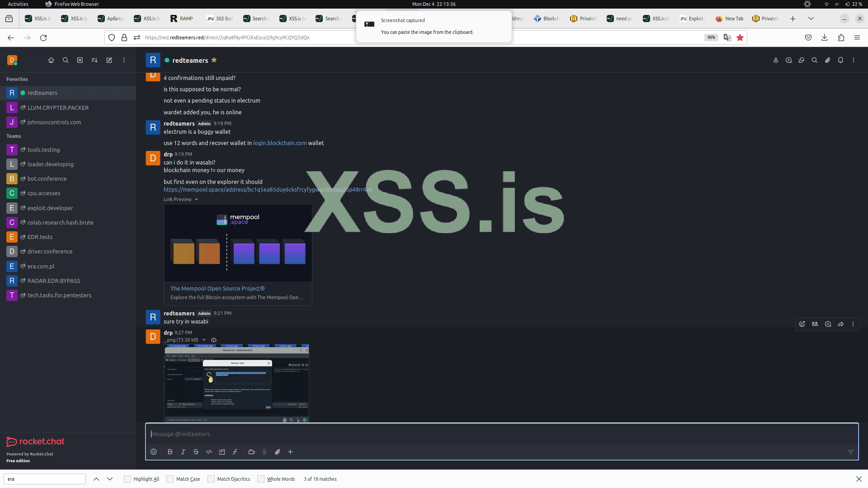Collapse the Link Preview expander
The height and width of the screenshot is (488, 868).
pyautogui.click(x=196, y=199)
